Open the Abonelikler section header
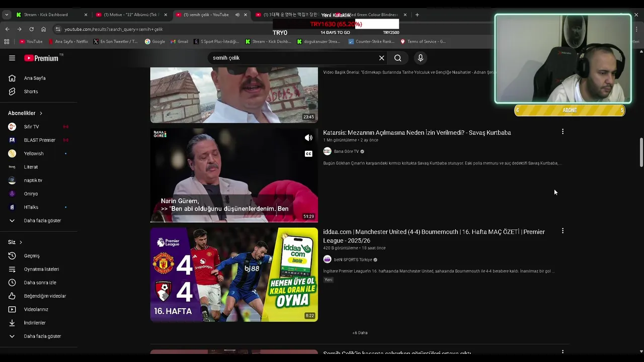Screen dimensions: 644x362 coord(25,113)
